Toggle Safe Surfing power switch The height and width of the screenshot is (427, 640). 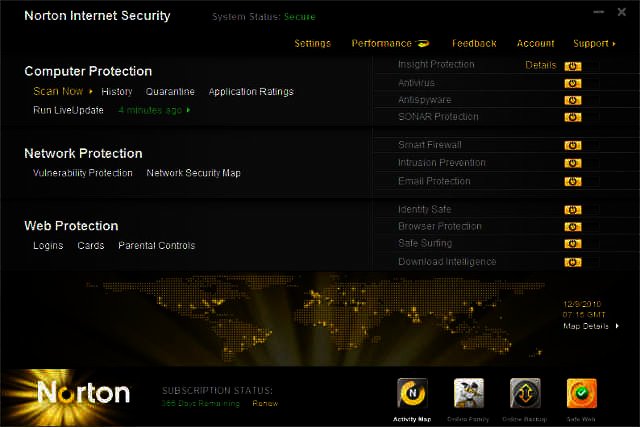(573, 244)
